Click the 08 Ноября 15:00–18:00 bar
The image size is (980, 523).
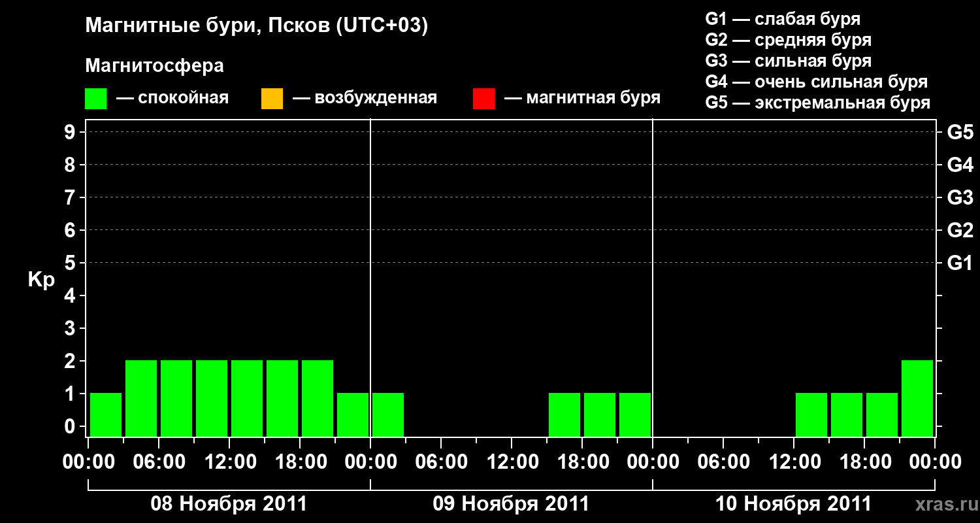pos(282,398)
